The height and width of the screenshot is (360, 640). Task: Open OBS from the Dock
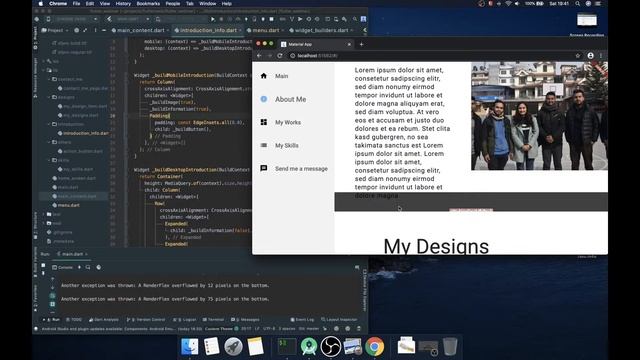[331, 347]
